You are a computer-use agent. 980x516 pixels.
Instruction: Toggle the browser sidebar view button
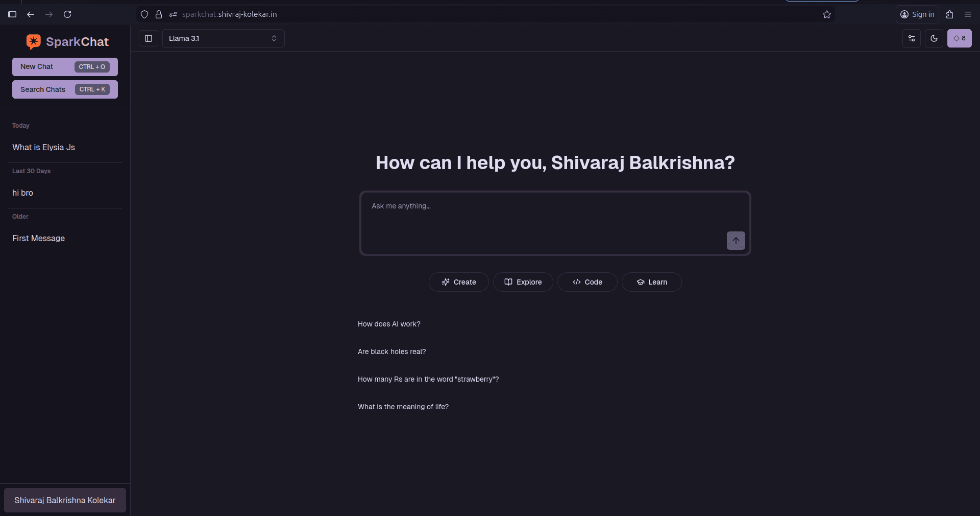(x=12, y=14)
